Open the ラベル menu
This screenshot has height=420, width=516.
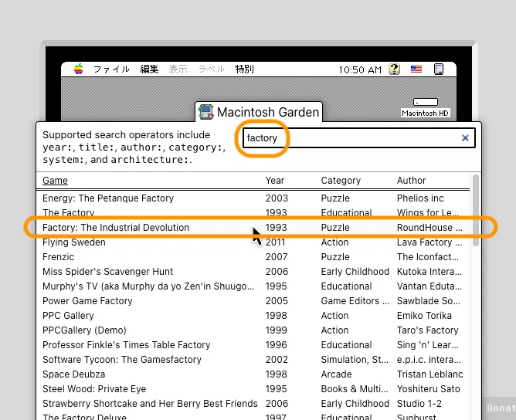(212, 69)
